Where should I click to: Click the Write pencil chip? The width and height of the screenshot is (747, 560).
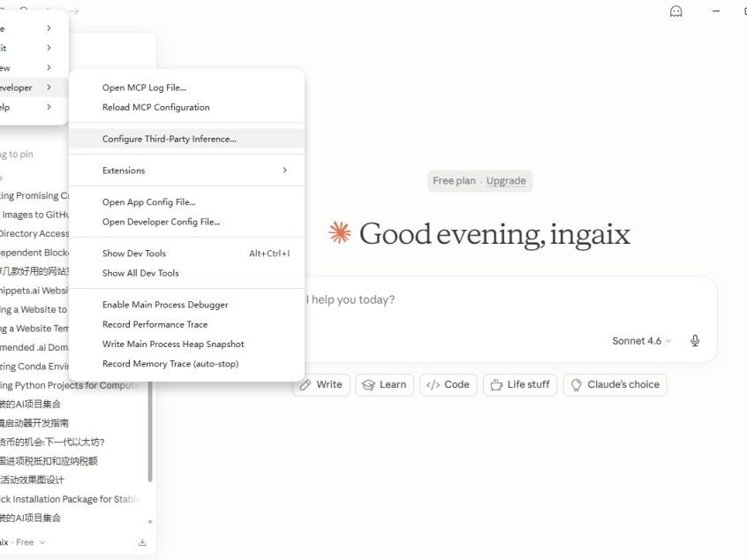click(321, 384)
